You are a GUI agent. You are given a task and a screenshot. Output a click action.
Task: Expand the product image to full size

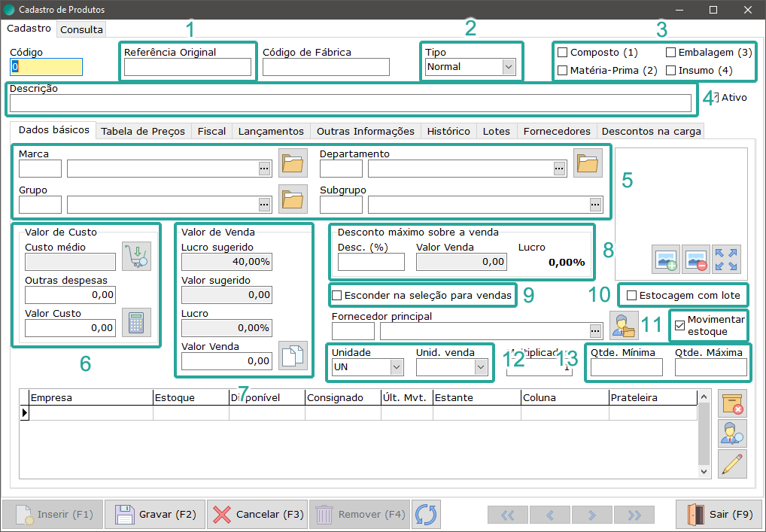pyautogui.click(x=727, y=259)
